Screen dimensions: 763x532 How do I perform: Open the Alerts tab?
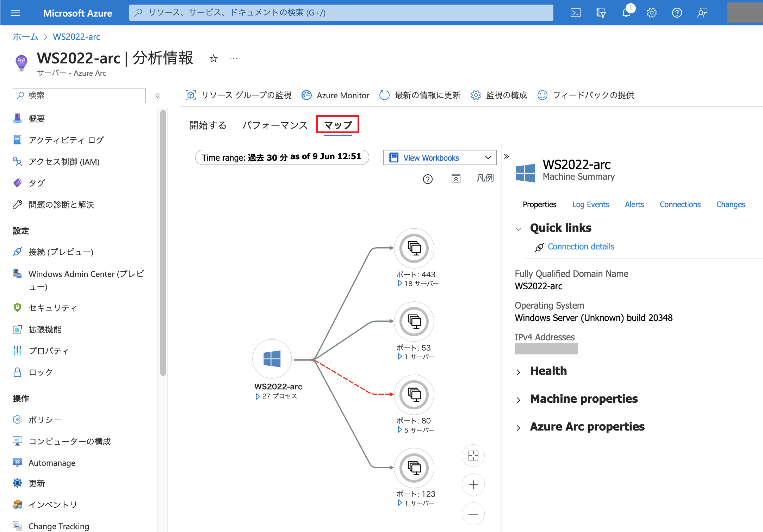(x=634, y=205)
